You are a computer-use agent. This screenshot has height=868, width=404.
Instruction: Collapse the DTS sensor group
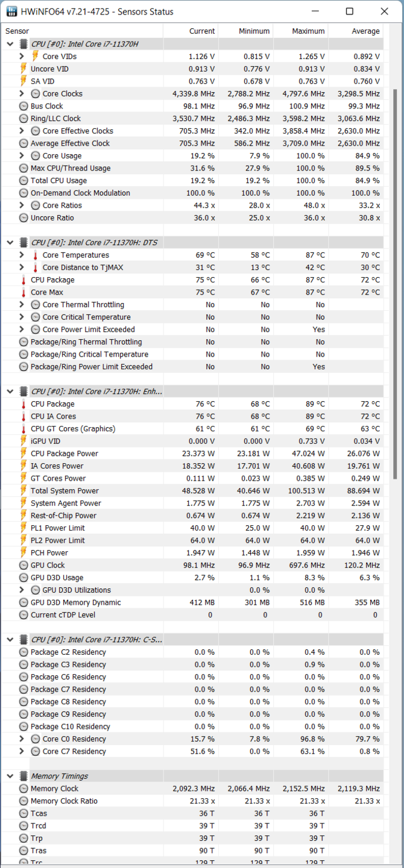tap(10, 242)
